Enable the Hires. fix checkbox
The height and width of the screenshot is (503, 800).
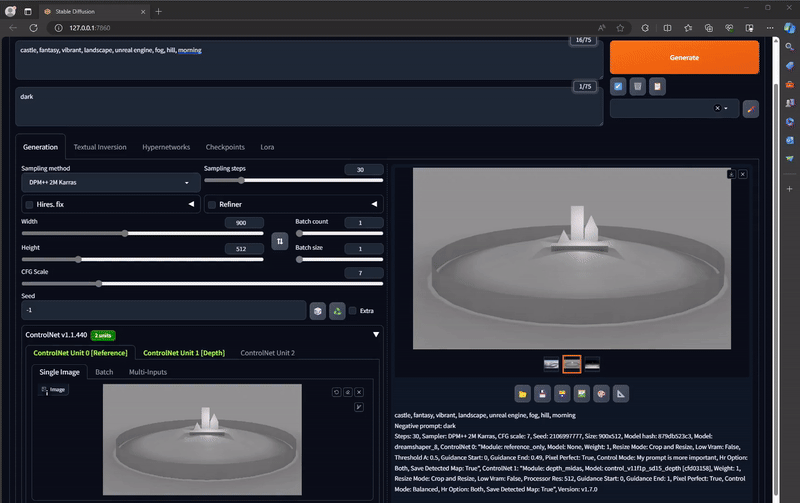click(x=29, y=205)
